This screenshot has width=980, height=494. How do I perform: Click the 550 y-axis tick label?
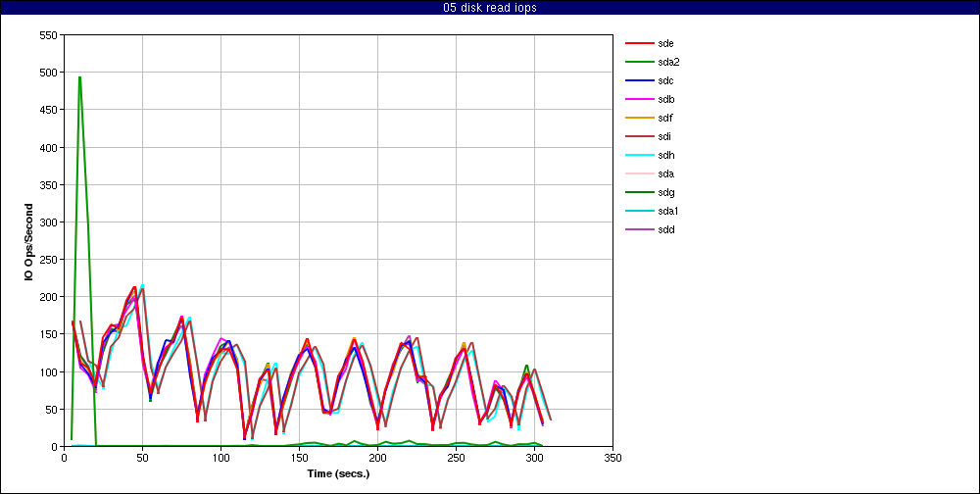coord(48,35)
